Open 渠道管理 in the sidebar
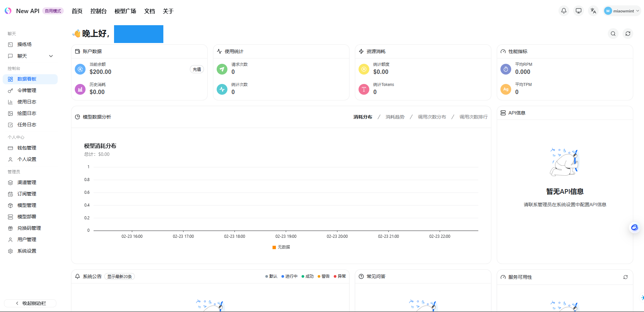This screenshot has height=312, width=644. 27,182
